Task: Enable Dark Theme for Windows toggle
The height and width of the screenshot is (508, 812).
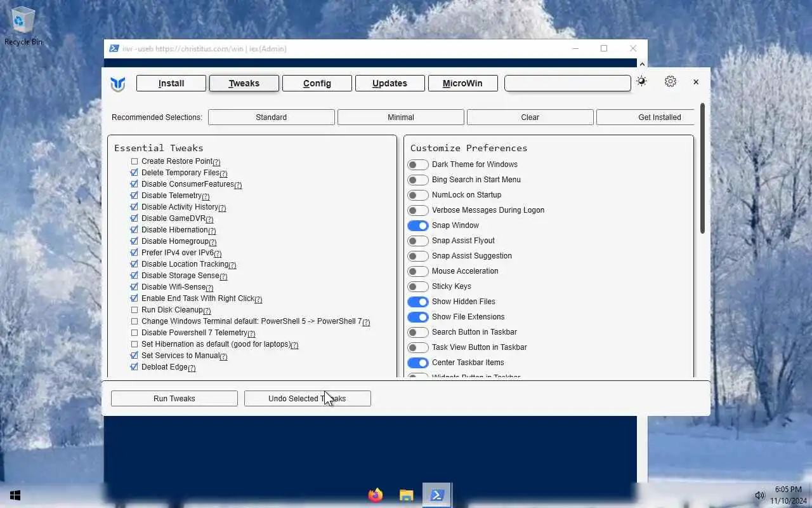Action: [418, 164]
